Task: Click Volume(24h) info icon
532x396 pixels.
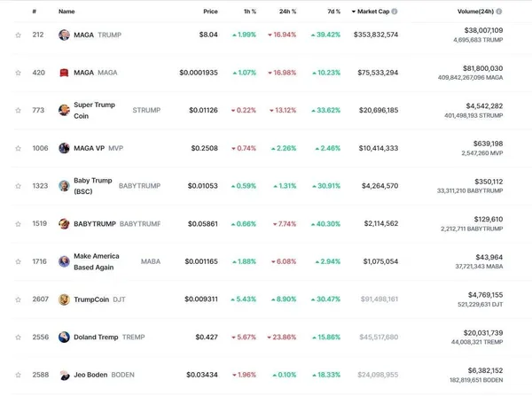Action: pyautogui.click(x=500, y=12)
